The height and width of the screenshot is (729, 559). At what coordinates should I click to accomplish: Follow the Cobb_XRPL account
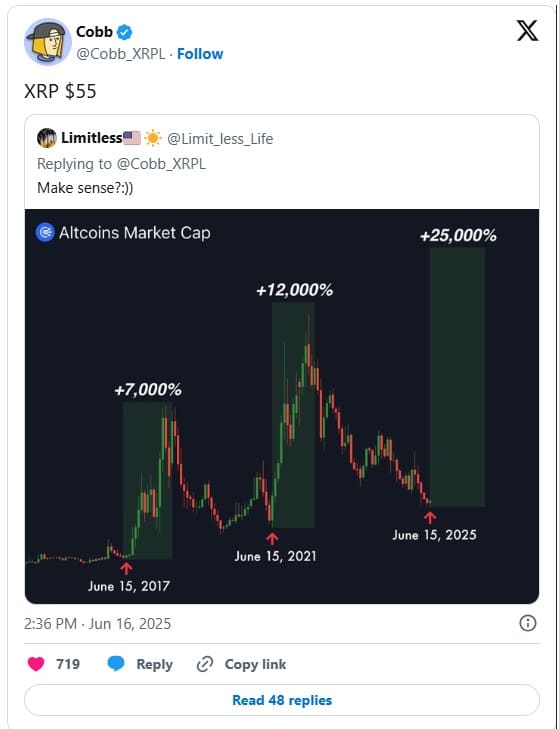(200, 54)
